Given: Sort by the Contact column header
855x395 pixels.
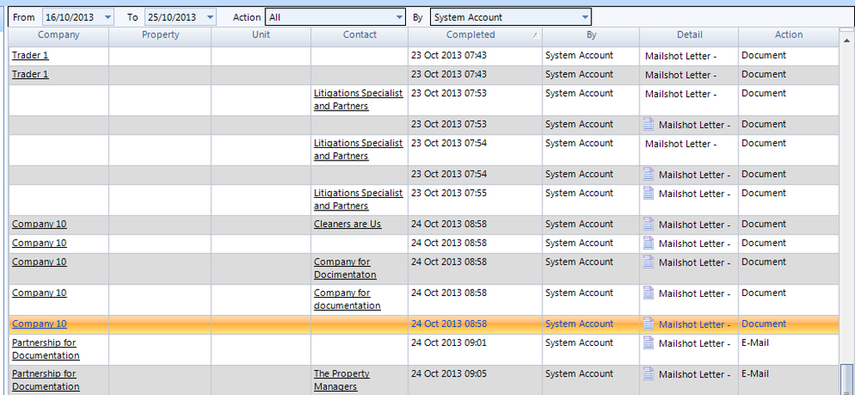Looking at the screenshot, I should pyautogui.click(x=359, y=35).
